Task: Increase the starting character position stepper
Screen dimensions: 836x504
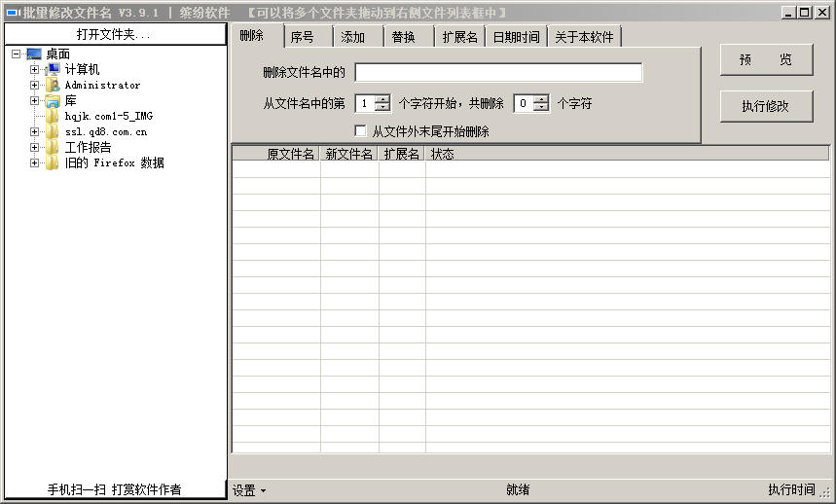Action: (382, 98)
